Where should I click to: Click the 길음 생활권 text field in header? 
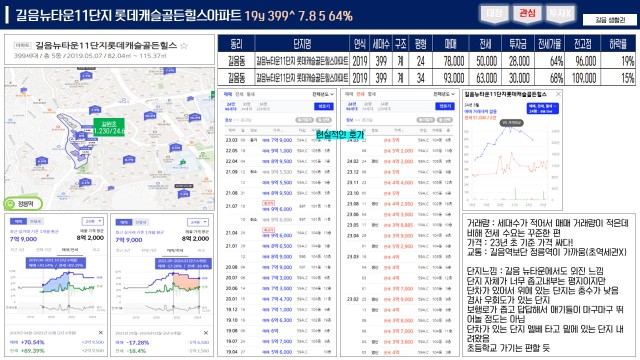(610, 20)
